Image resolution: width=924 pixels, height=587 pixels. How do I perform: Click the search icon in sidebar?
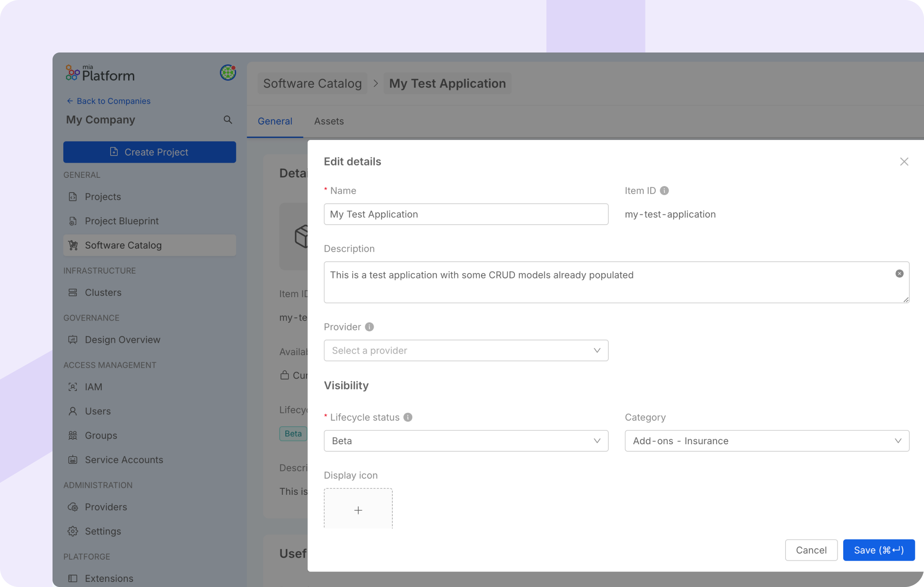(x=228, y=119)
